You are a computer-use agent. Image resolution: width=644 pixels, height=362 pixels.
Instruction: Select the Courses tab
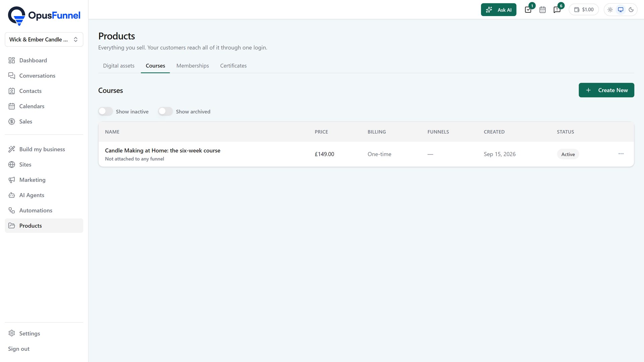pos(155,66)
